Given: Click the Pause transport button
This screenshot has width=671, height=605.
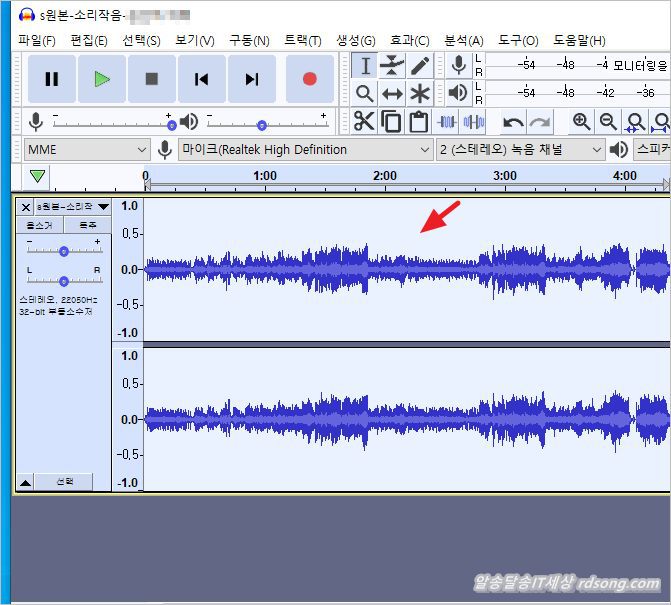Looking at the screenshot, I should point(52,79).
